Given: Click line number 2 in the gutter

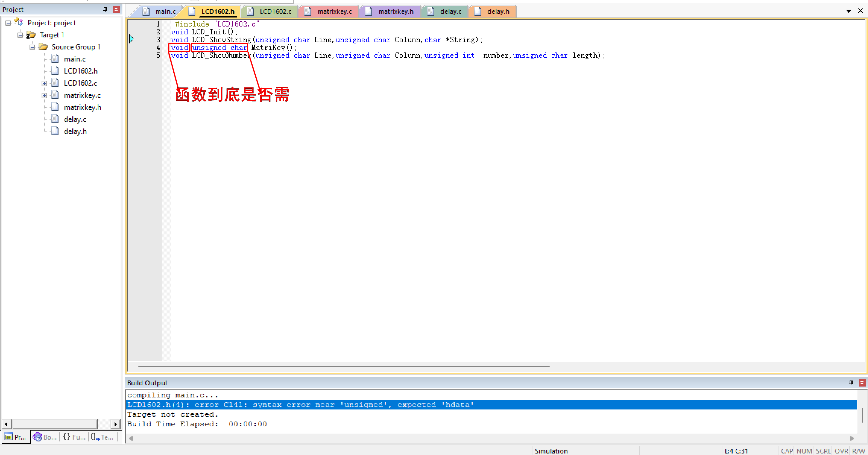Looking at the screenshot, I should pyautogui.click(x=158, y=32).
